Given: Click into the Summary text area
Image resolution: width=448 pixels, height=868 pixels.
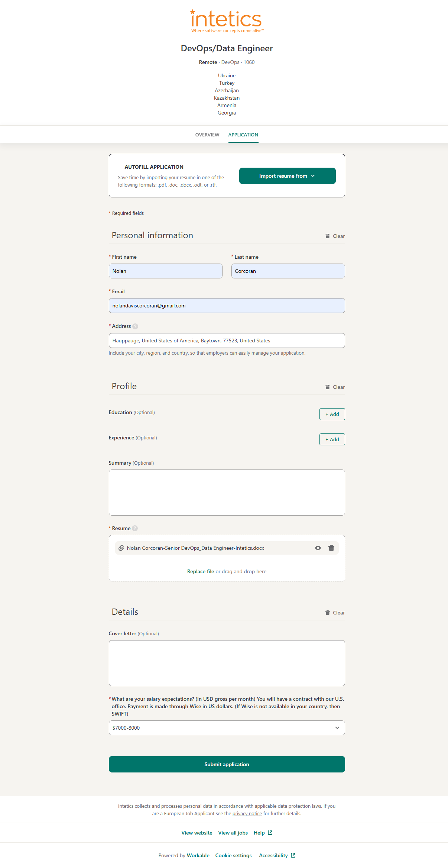Looking at the screenshot, I should (227, 492).
